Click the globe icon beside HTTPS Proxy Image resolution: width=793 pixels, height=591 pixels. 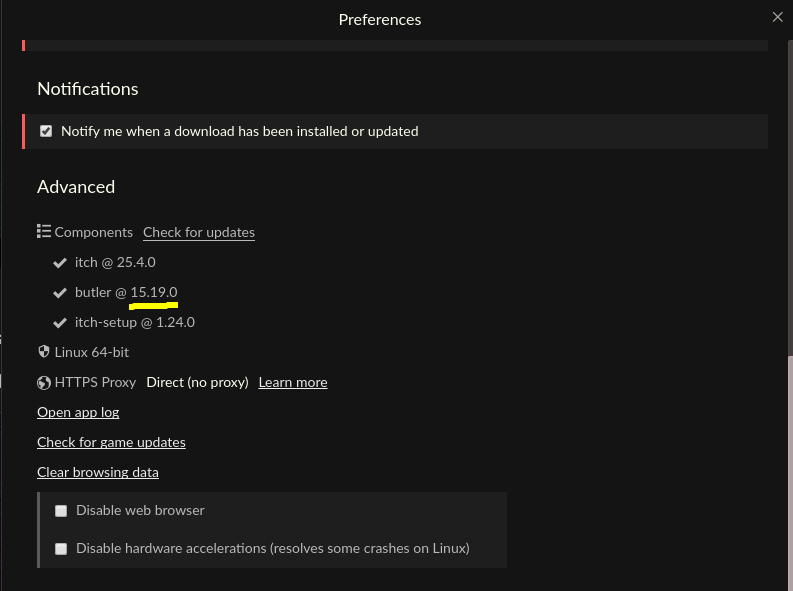[44, 383]
